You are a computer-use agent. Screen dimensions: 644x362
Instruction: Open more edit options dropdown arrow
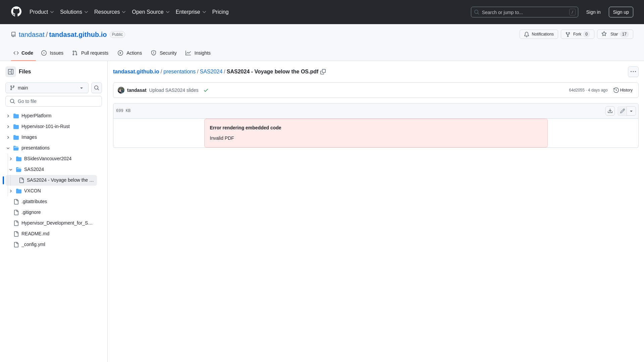coord(631,111)
